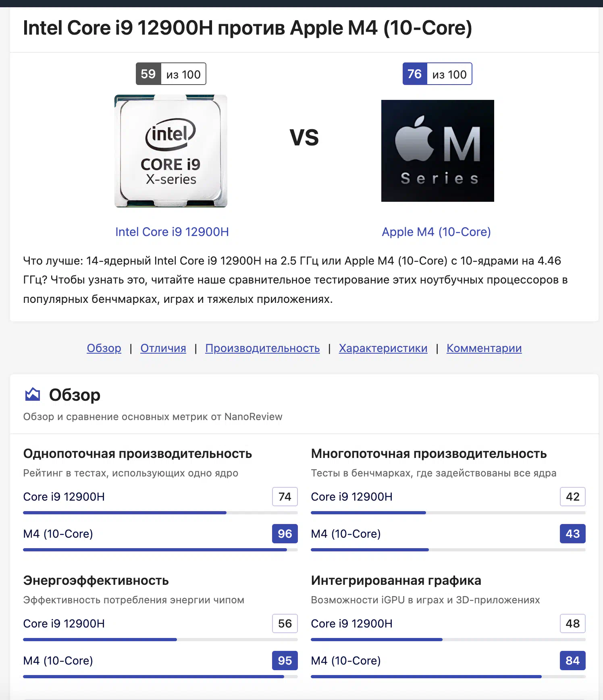The width and height of the screenshot is (603, 700).
Task: Click the Обзор section chart icon
Action: tap(33, 394)
